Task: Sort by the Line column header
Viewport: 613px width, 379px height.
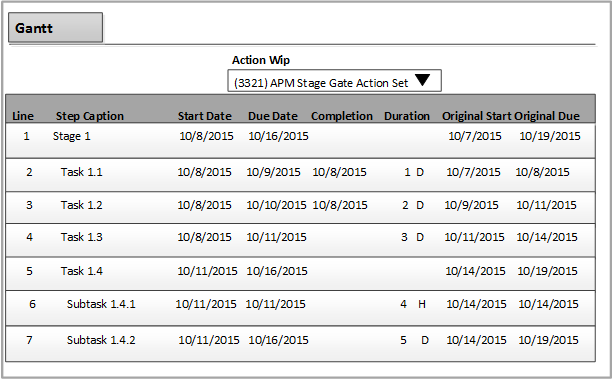Action: point(23,116)
